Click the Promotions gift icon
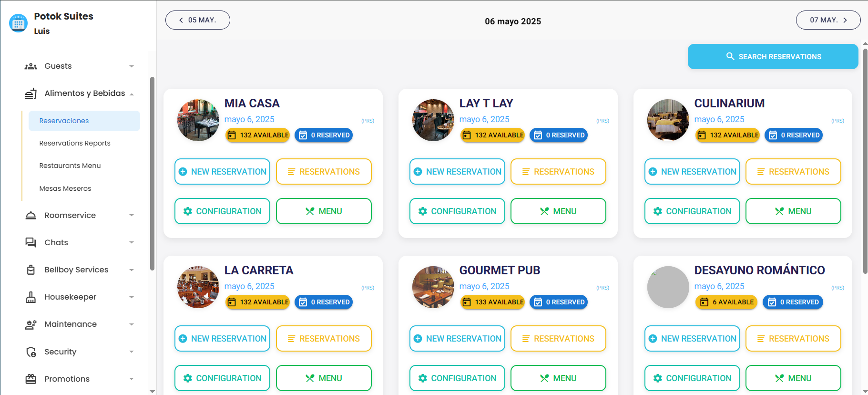The image size is (868, 395). click(x=31, y=379)
